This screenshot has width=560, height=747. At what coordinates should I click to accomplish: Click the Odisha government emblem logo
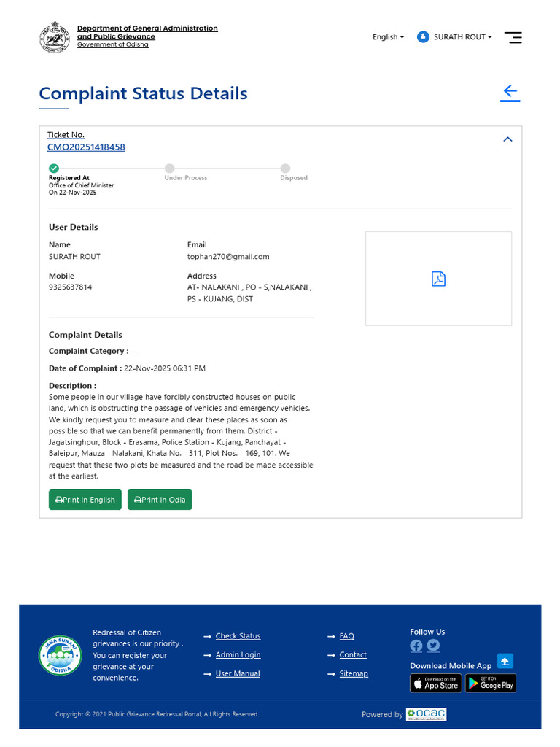coord(55,36)
